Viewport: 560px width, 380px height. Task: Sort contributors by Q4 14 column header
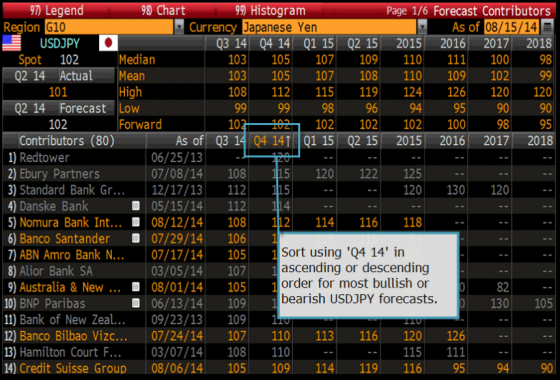click(x=271, y=141)
